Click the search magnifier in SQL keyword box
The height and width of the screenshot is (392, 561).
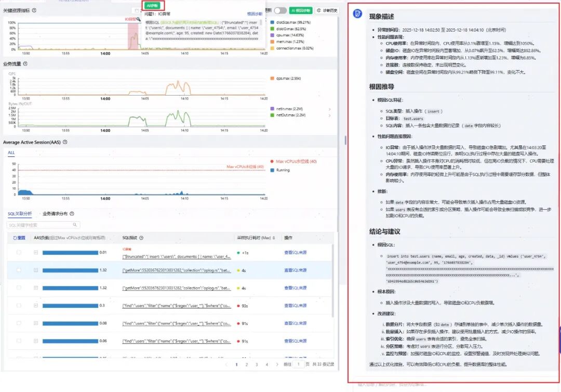pos(75,225)
